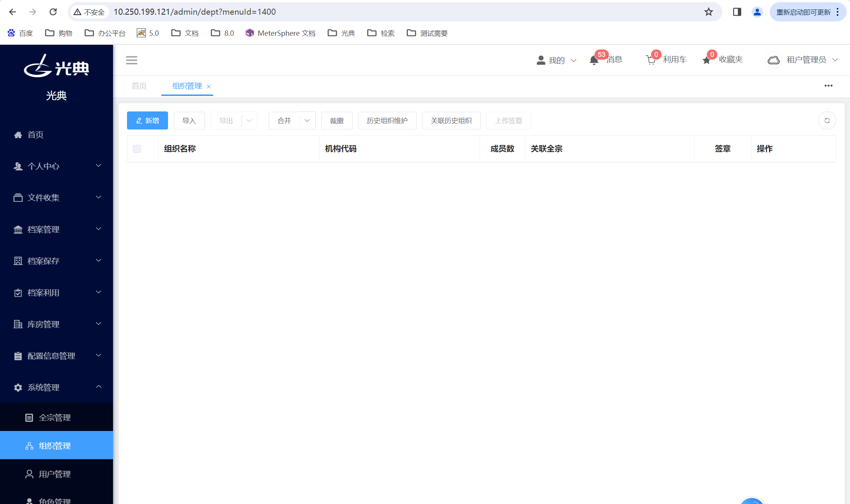Expand the 档案保存 sidebar menu
The height and width of the screenshot is (504, 850).
57,261
